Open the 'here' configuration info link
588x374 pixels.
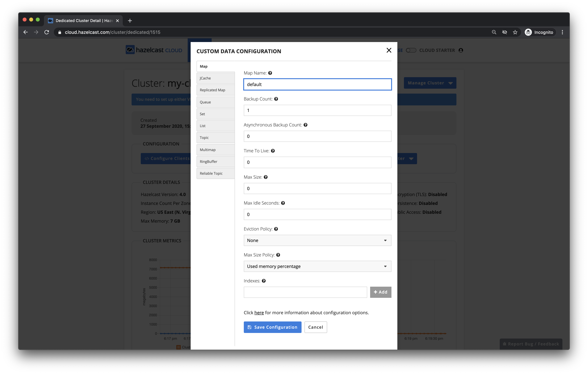pos(259,312)
